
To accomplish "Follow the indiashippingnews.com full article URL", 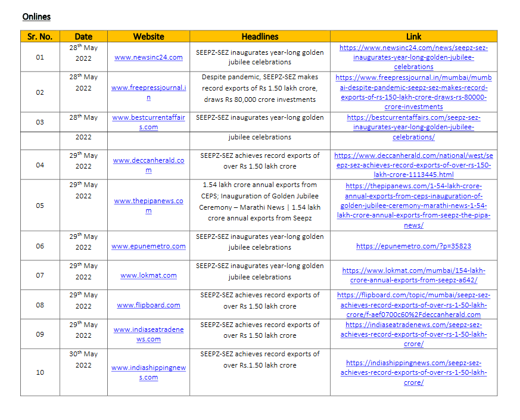I will [x=413, y=372].
